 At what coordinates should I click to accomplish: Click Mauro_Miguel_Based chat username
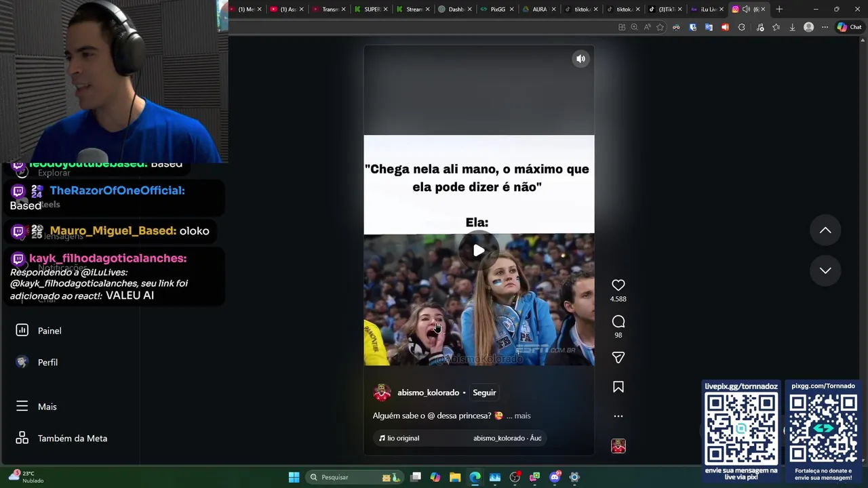pyautogui.click(x=113, y=231)
